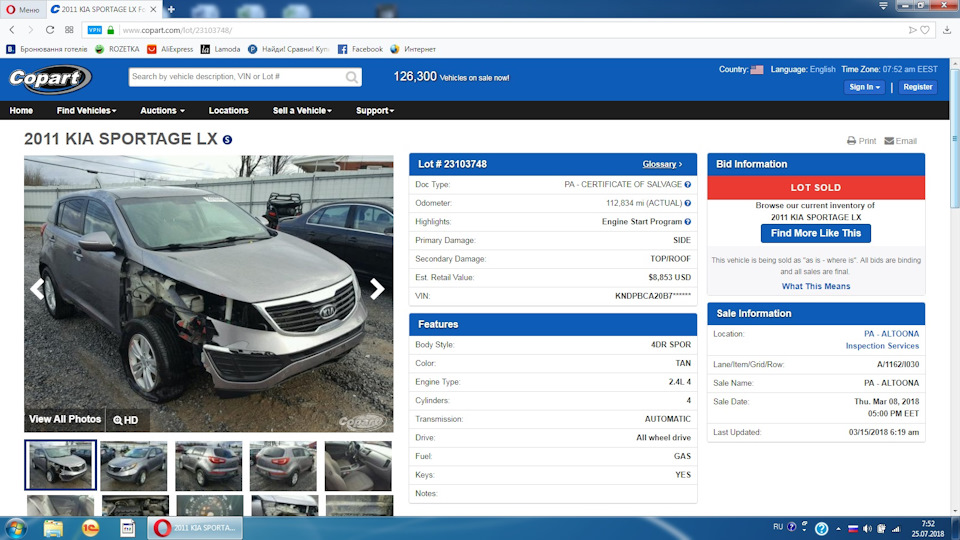Click the Engine Start Program help icon
Image resolution: width=960 pixels, height=540 pixels.
coord(688,222)
